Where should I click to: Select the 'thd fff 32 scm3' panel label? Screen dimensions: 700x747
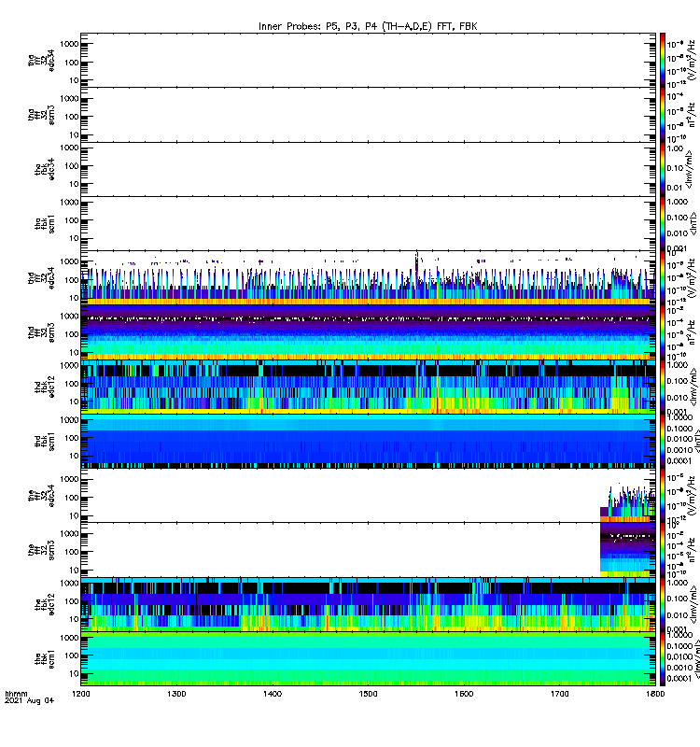(41, 332)
